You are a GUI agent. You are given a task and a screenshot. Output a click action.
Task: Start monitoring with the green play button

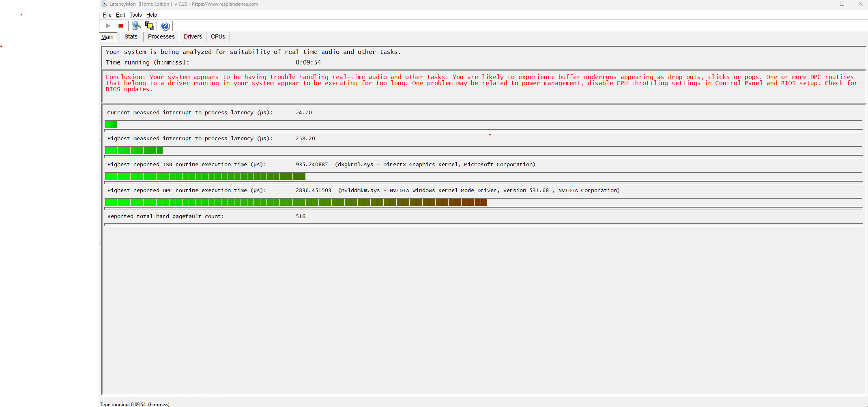[x=108, y=26]
